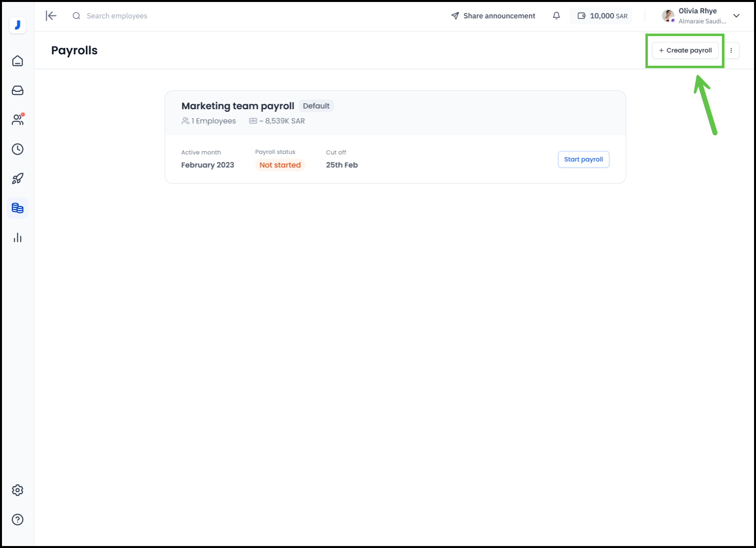Open Settings gear icon
756x548 pixels.
tap(18, 490)
